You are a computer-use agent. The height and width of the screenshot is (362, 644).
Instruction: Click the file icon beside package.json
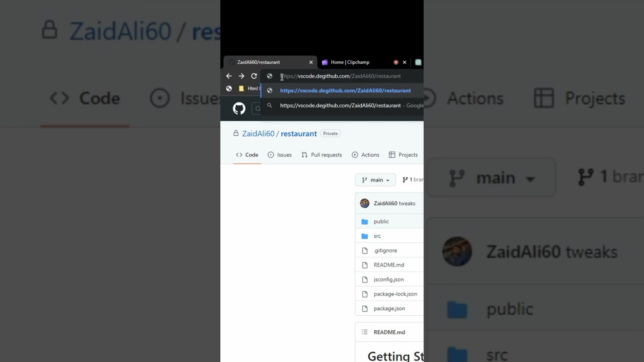click(365, 309)
